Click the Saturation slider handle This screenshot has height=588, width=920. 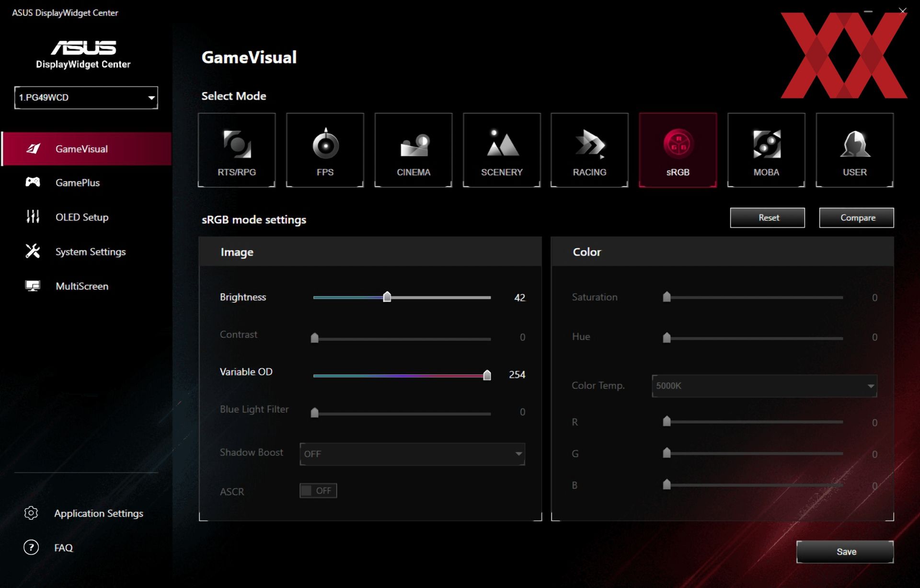667,297
